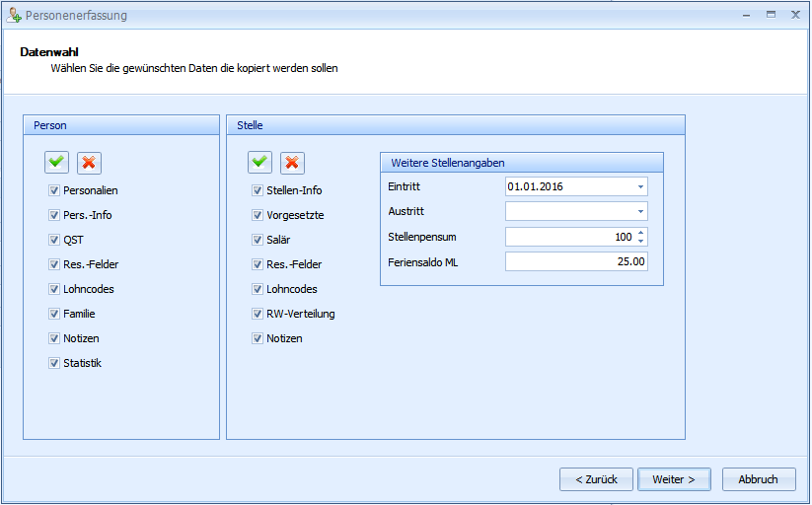The height and width of the screenshot is (505, 812).
Task: Click the Feriensaldo ML input field
Action: point(576,261)
